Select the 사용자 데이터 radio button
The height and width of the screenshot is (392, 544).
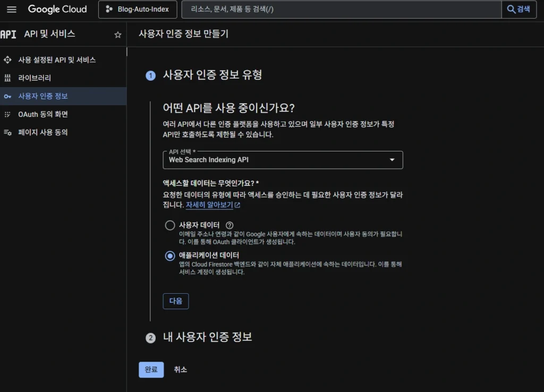[x=170, y=226]
